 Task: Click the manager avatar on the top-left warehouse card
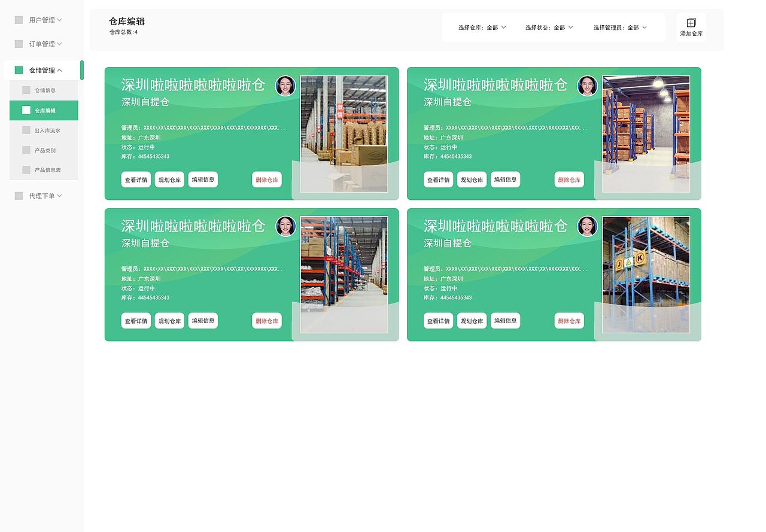pos(285,86)
